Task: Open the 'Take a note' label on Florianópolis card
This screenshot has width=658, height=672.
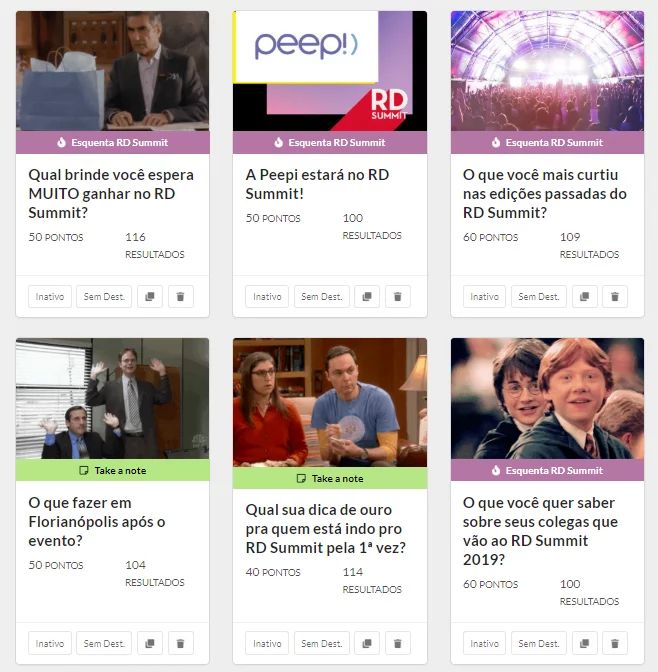Action: 113,471
